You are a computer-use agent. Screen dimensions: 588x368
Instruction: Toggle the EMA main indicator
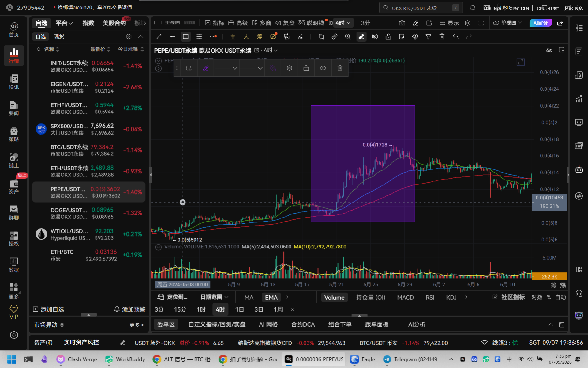pos(271,297)
